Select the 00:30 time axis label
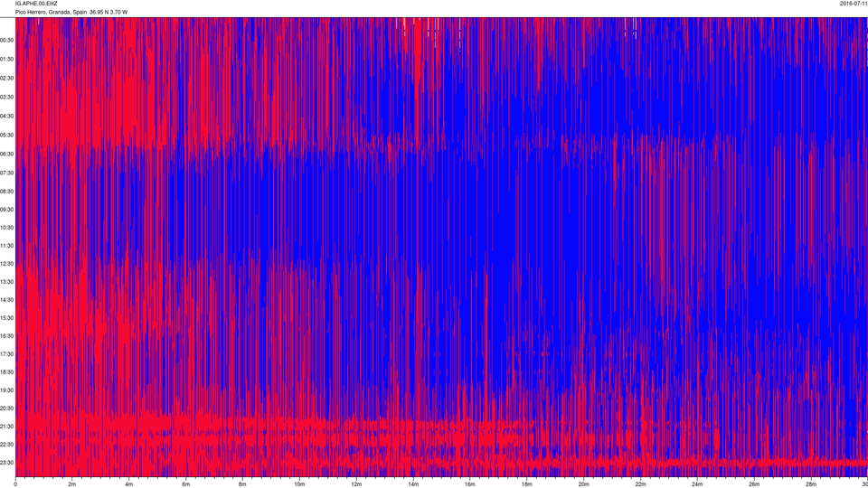This screenshot has height=488, width=868. [6, 41]
